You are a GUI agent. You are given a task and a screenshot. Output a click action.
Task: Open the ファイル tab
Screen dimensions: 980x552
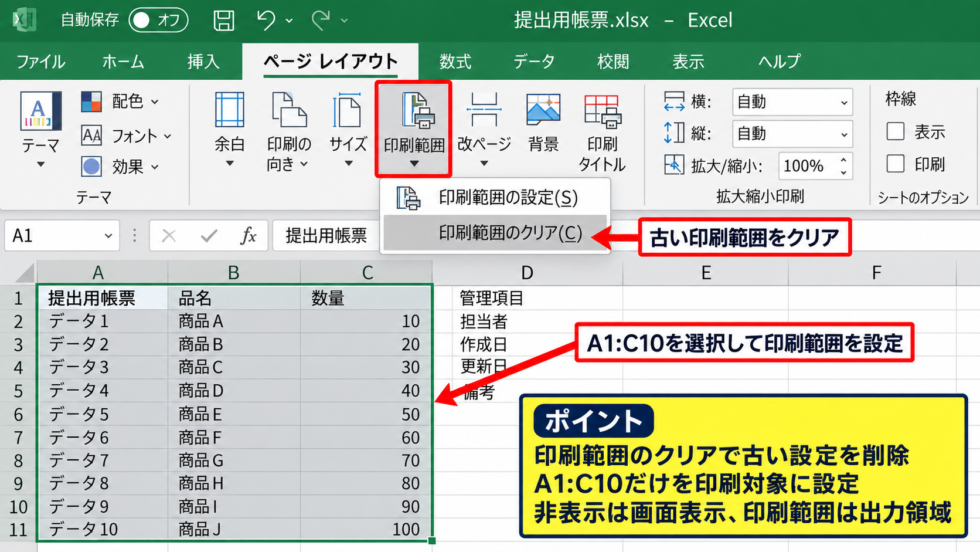click(40, 62)
